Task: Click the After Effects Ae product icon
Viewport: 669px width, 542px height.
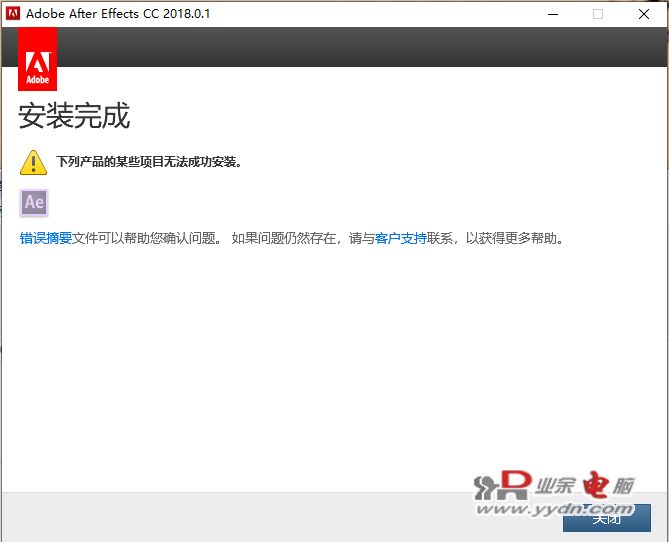Action: (x=34, y=203)
